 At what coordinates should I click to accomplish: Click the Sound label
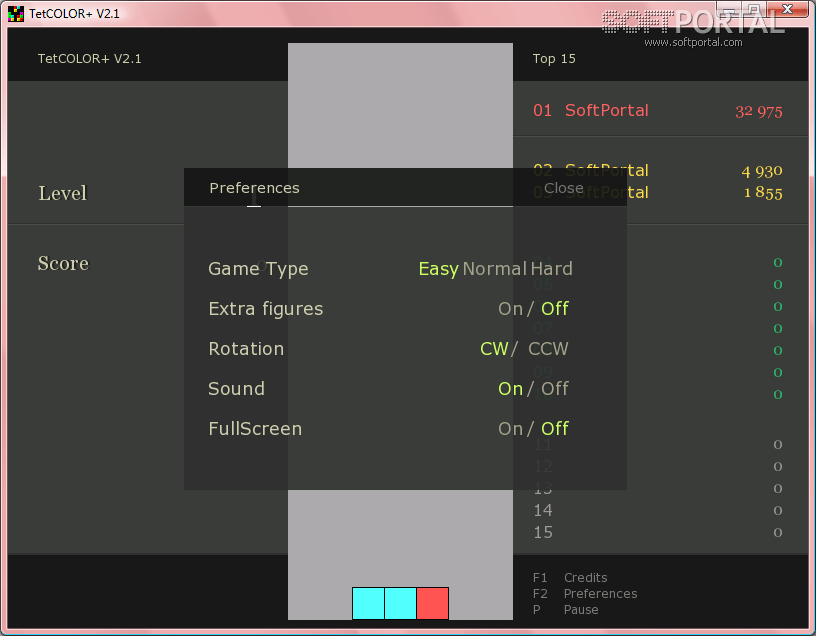236,389
